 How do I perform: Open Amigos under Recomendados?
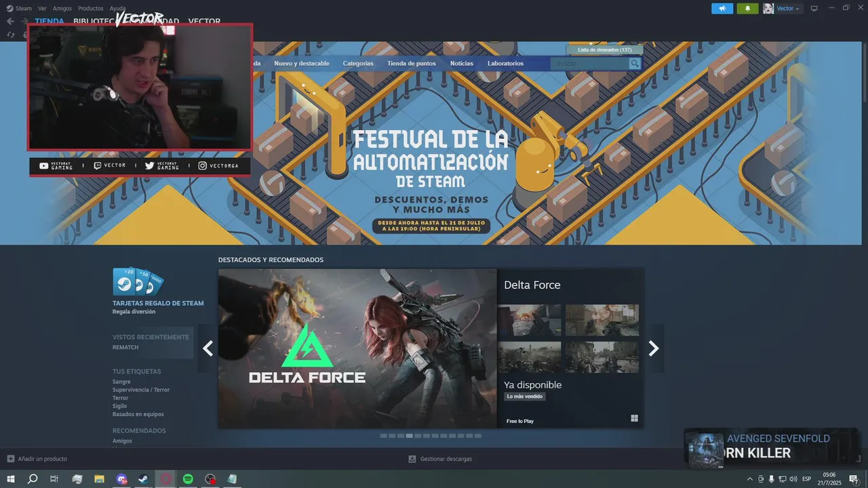click(x=122, y=441)
